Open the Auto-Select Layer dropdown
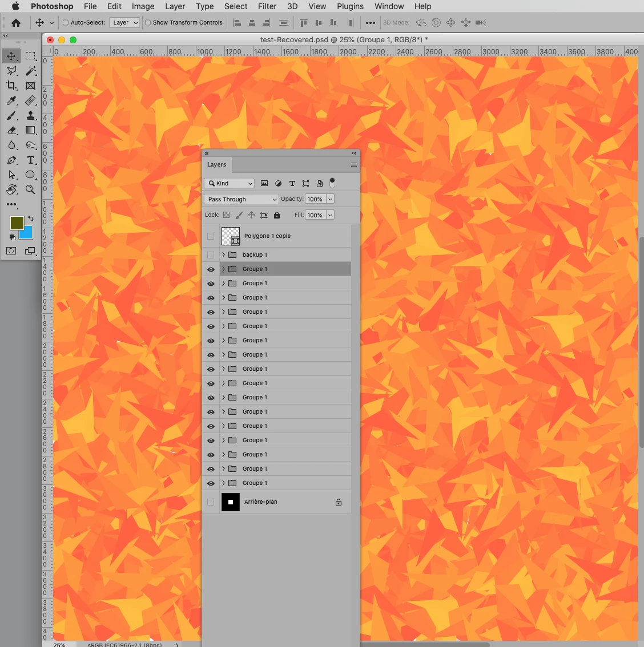The width and height of the screenshot is (644, 647). (124, 23)
